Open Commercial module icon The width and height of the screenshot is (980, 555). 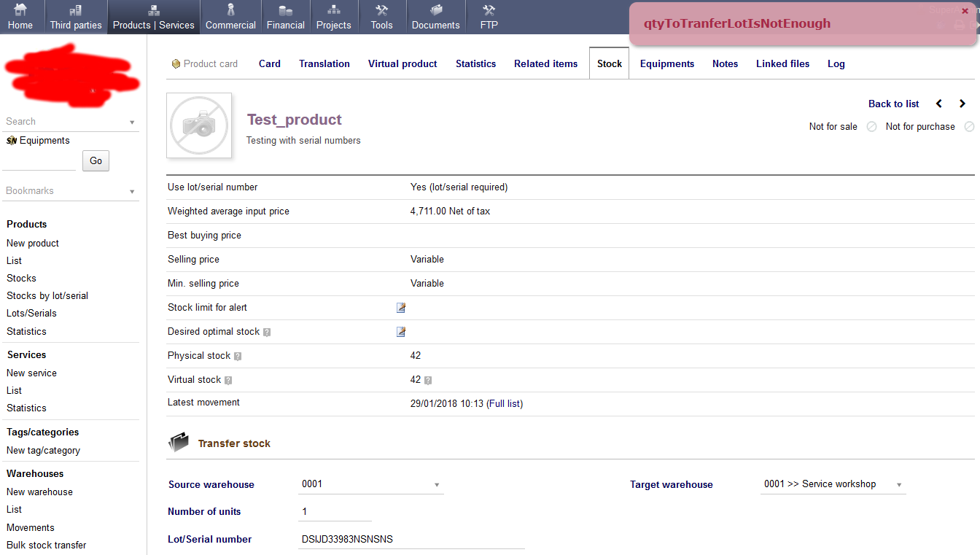click(230, 10)
